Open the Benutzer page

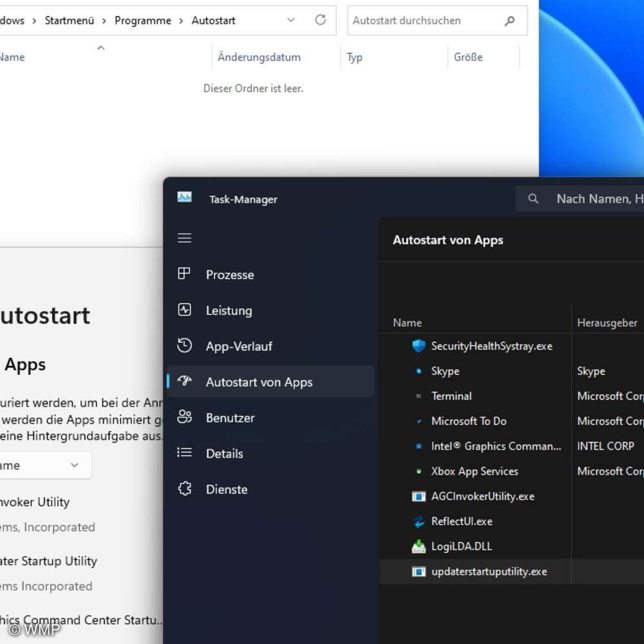pyautogui.click(x=229, y=417)
